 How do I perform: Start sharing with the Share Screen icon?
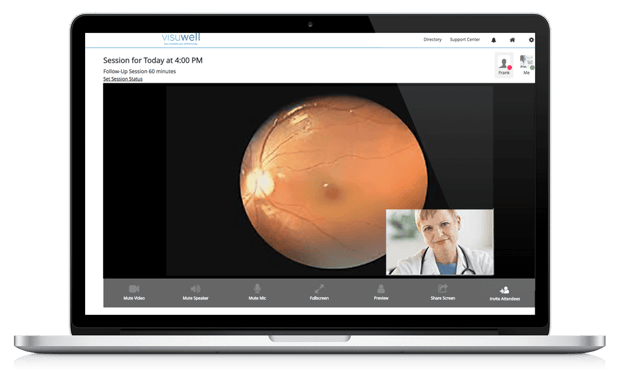(442, 288)
